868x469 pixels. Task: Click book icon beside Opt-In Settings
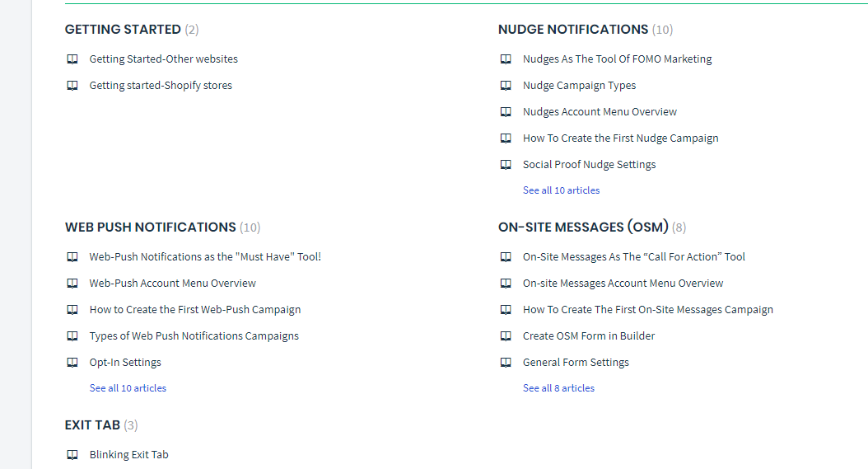click(x=72, y=363)
